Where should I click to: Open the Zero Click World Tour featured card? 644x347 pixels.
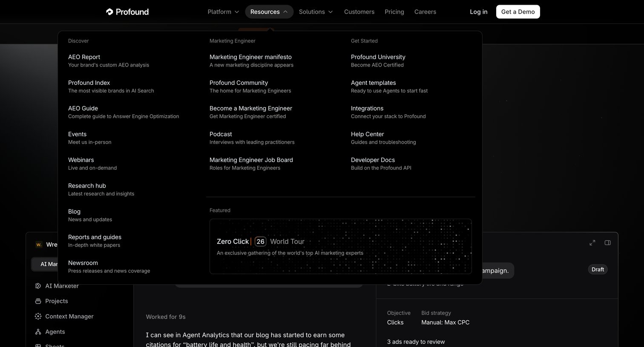coord(340,246)
